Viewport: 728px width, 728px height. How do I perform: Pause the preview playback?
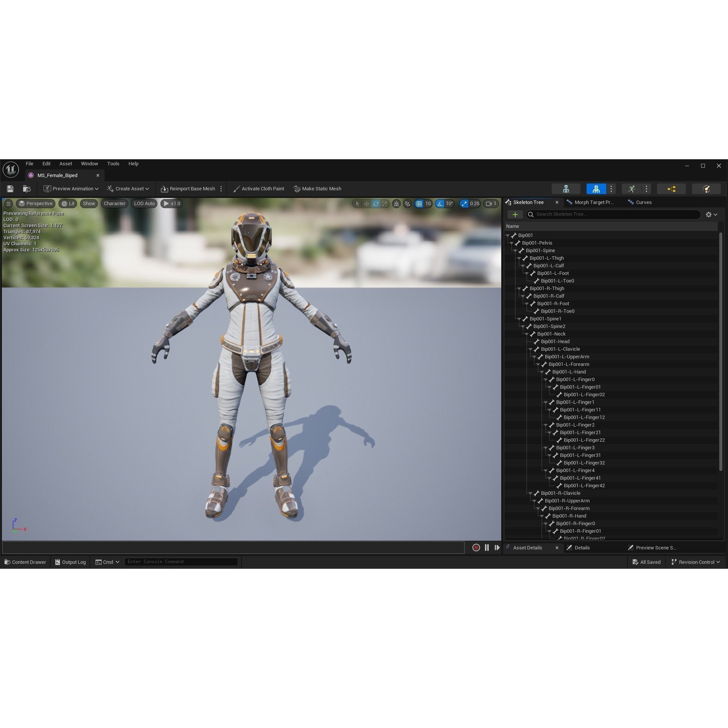[487, 548]
